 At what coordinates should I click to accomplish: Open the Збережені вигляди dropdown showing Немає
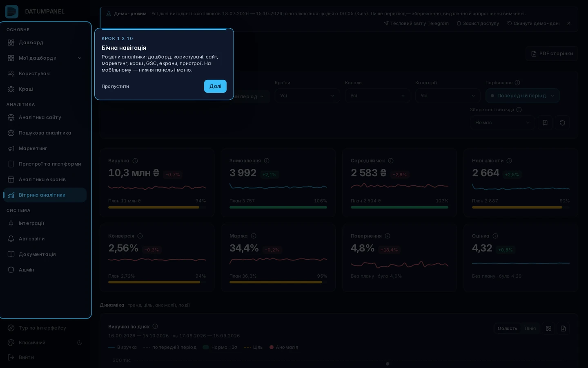(502, 123)
